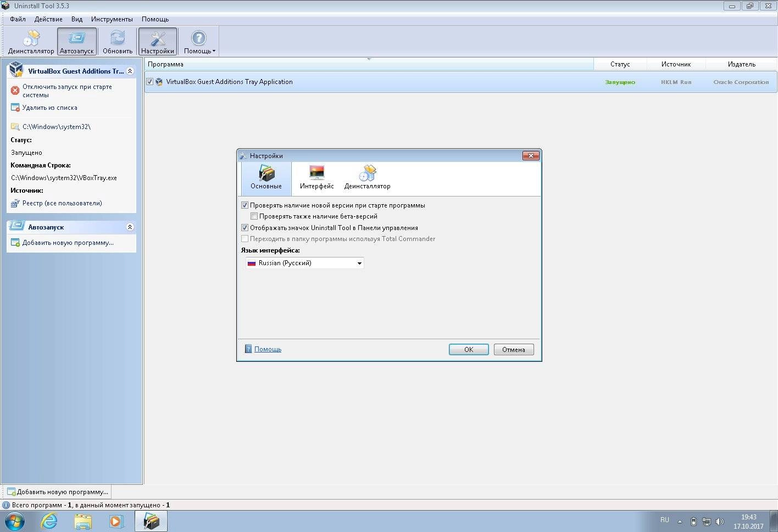Viewport: 778px width, 532px height.
Task: Click the network tray icon
Action: click(707, 522)
